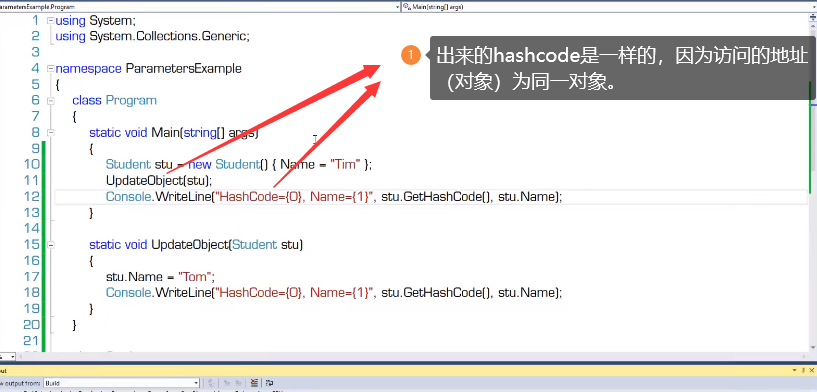Collapse namespace ParametersExample at line 4
The height and width of the screenshot is (392, 817).
[x=51, y=68]
